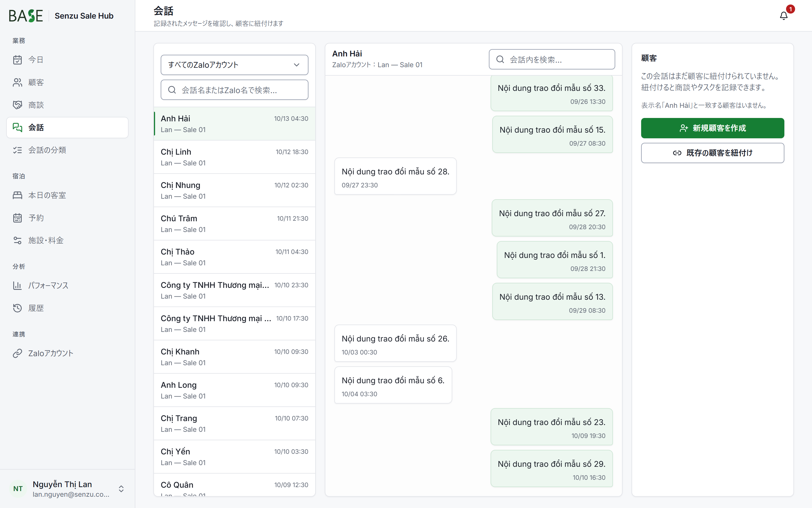Viewport: 812px width, 508px height.
Task: Click the 予約 calendar icon
Action: point(17,218)
